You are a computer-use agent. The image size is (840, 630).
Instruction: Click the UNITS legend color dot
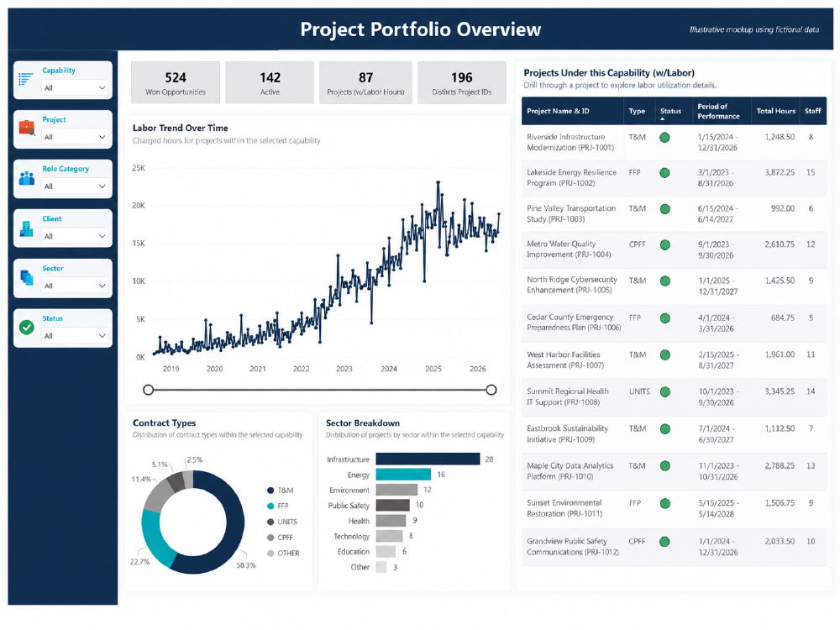(270, 522)
